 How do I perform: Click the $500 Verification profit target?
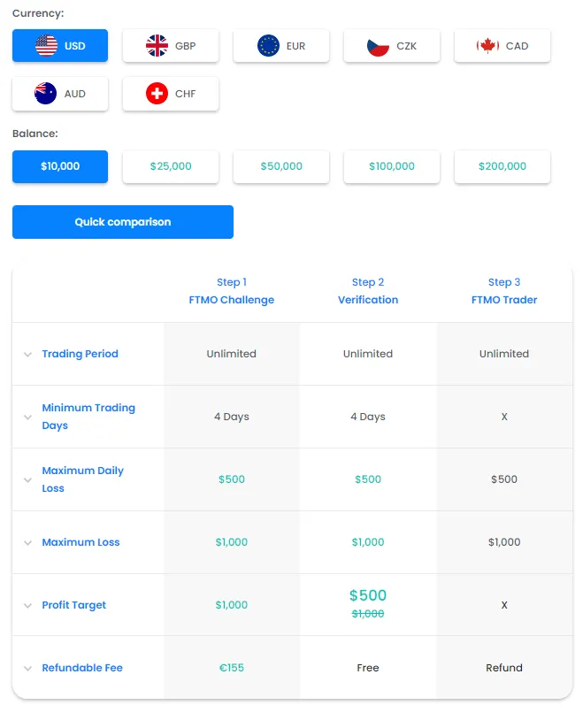point(368,595)
